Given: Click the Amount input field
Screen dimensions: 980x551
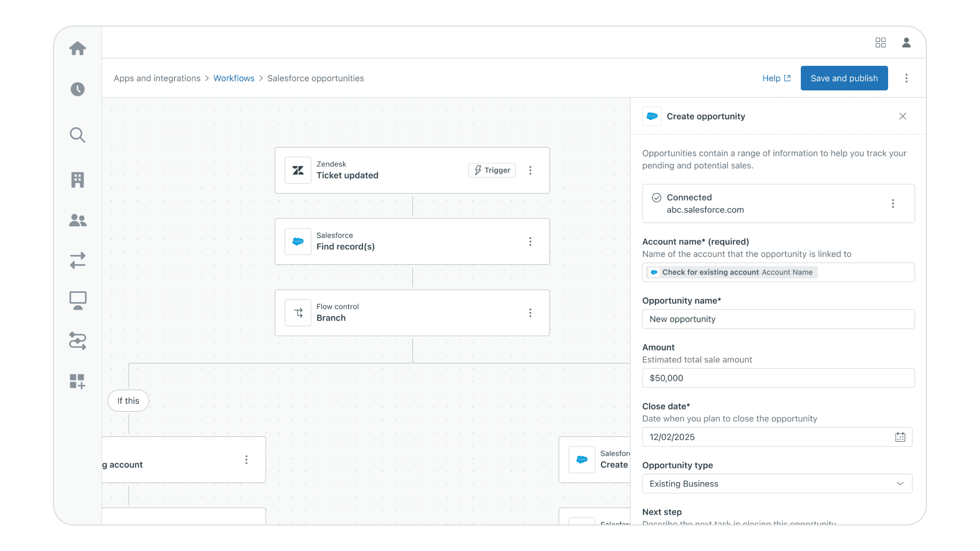Looking at the screenshot, I should 778,378.
